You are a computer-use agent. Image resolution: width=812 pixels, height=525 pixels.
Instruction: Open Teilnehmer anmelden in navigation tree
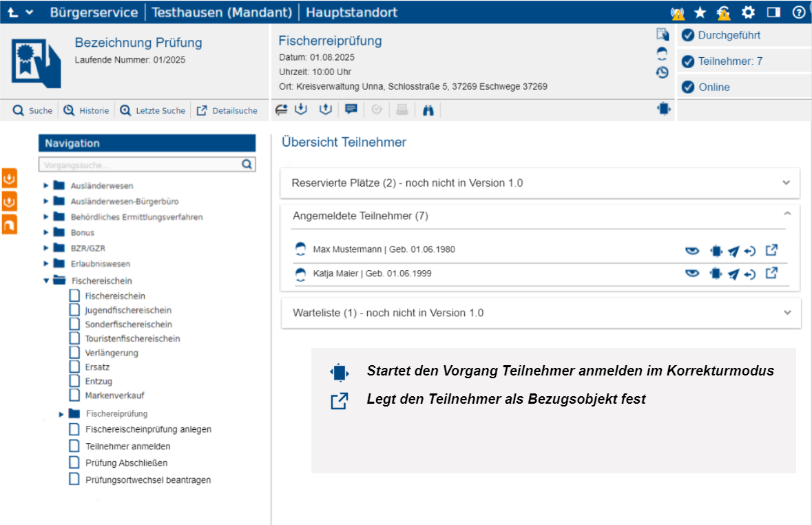pos(127,446)
